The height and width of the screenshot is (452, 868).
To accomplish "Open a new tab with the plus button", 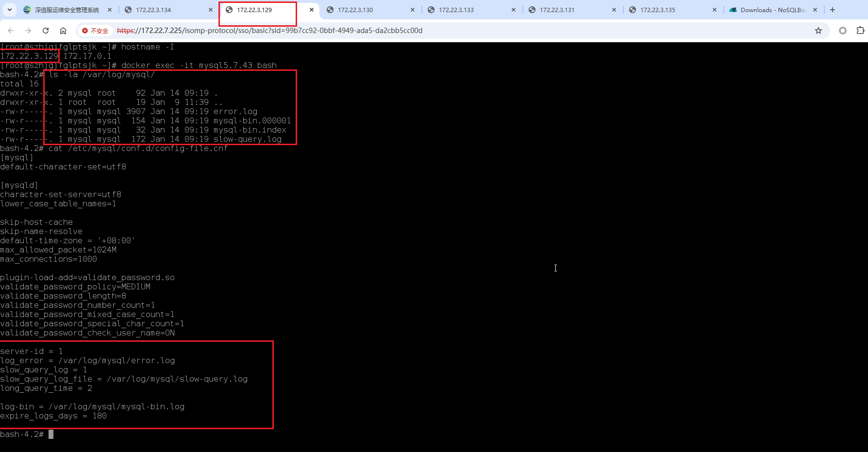I will 833,10.
